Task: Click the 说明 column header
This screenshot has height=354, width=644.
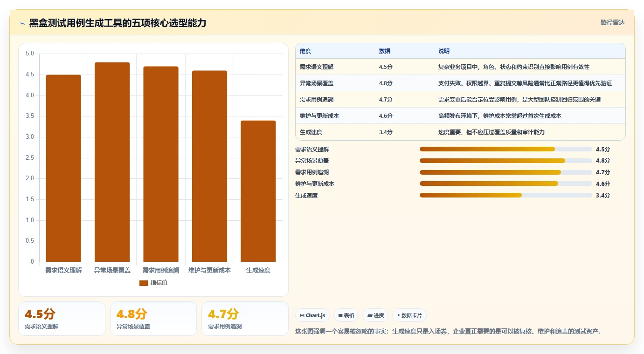Action: 444,51
